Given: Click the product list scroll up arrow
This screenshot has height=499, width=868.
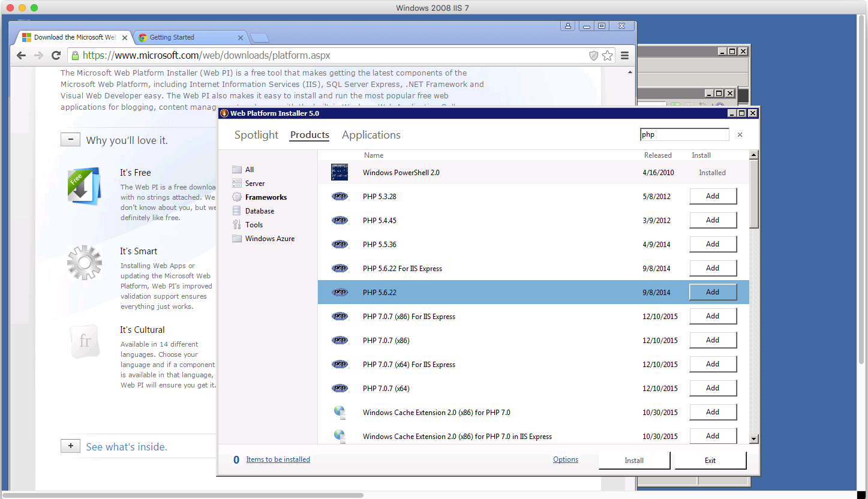Looking at the screenshot, I should tap(754, 155).
